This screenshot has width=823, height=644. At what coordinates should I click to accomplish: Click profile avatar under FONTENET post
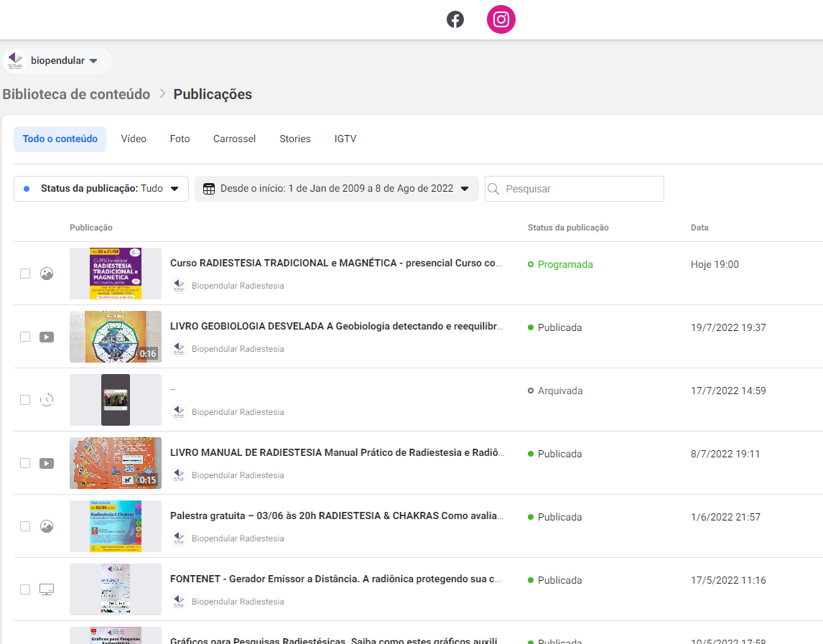click(x=179, y=602)
